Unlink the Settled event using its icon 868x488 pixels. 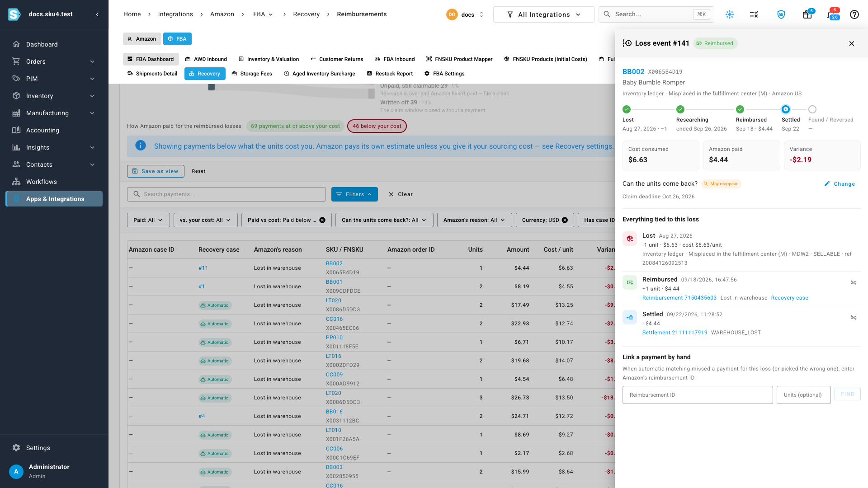click(854, 318)
